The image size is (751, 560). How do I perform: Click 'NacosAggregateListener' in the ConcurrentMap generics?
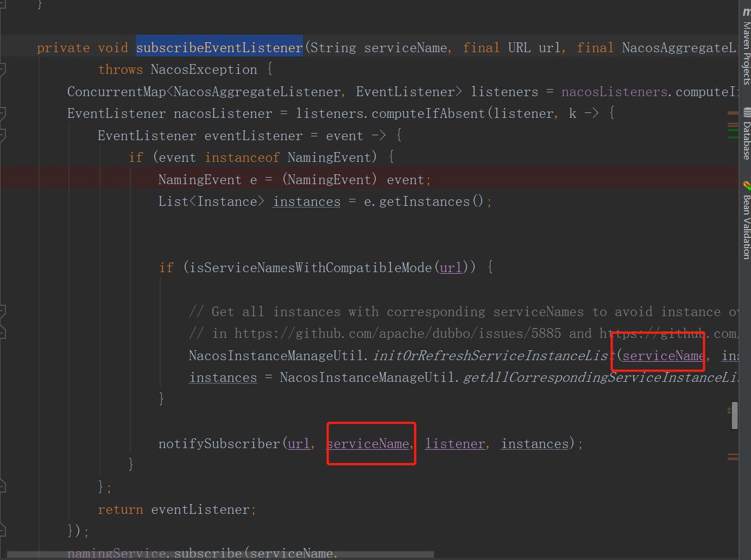pyautogui.click(x=257, y=92)
